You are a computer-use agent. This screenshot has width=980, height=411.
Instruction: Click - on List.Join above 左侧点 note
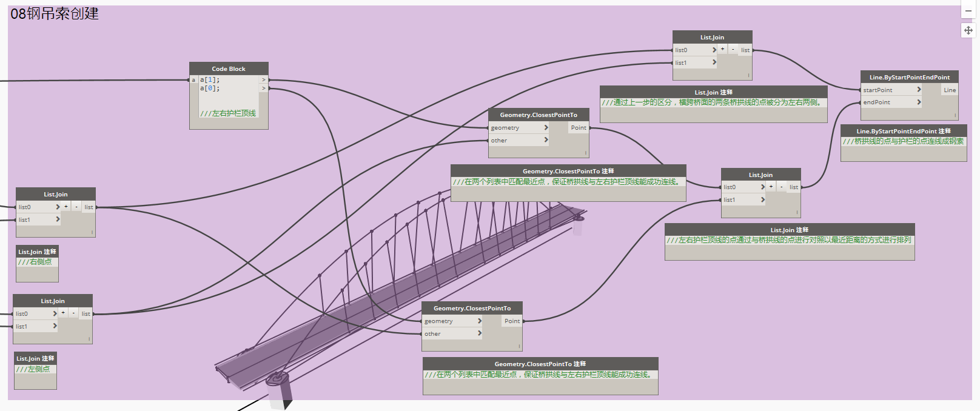pyautogui.click(x=73, y=313)
